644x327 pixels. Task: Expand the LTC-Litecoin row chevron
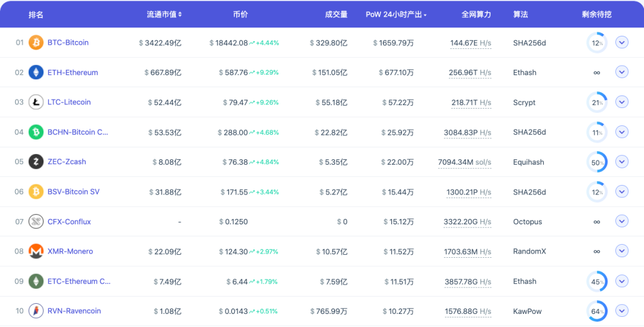click(x=622, y=102)
